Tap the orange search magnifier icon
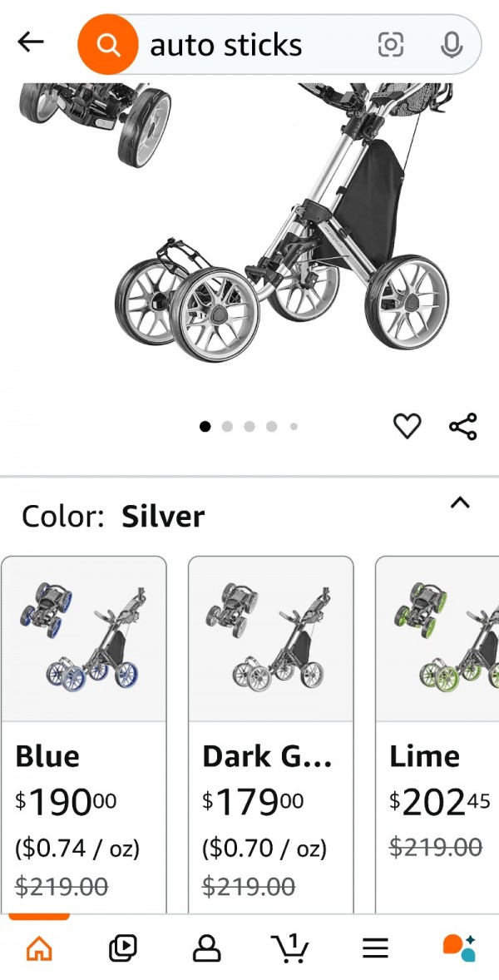The height and width of the screenshot is (980, 499). click(108, 43)
